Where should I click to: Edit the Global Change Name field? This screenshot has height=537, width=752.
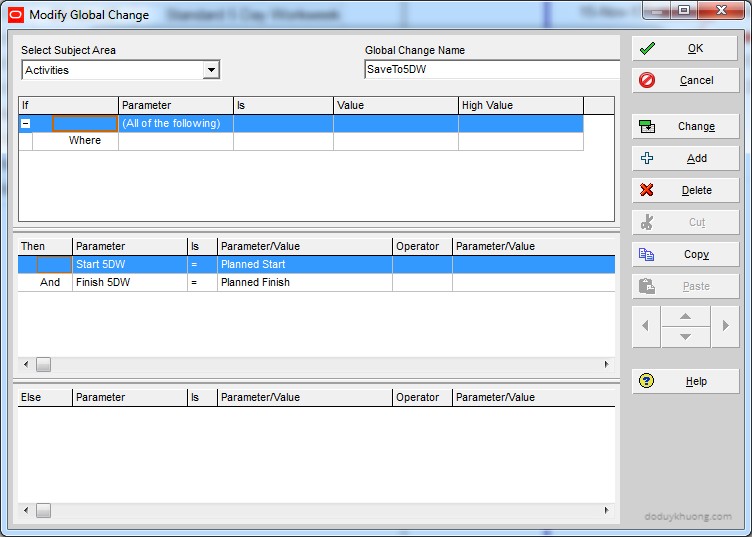pyautogui.click(x=492, y=70)
